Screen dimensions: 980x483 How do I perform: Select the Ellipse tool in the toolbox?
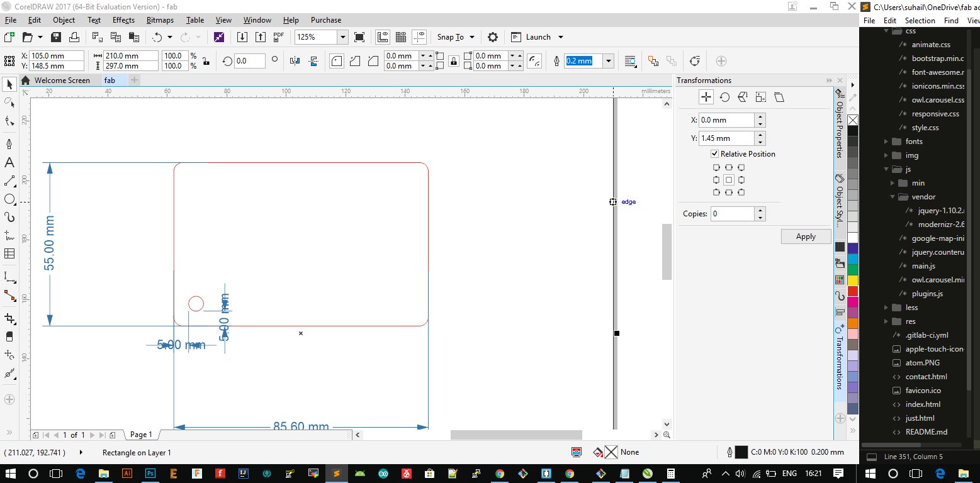[9, 199]
